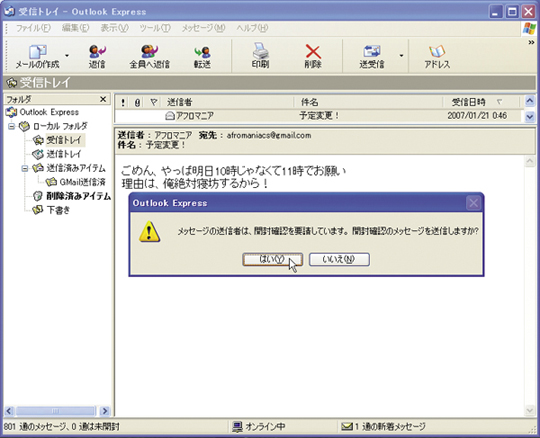The height and width of the screenshot is (438, 540).
Task: Open the Outbox (送信トレイ) folder
Action: tap(57, 154)
